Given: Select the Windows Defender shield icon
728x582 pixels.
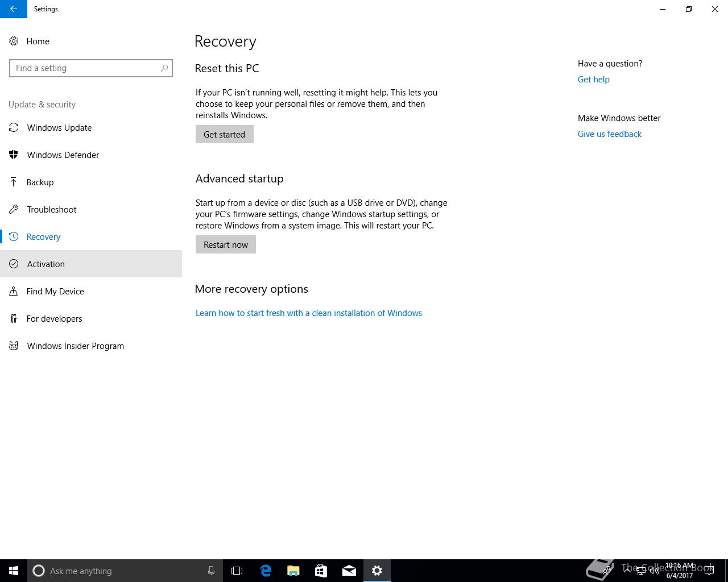Looking at the screenshot, I should [14, 155].
